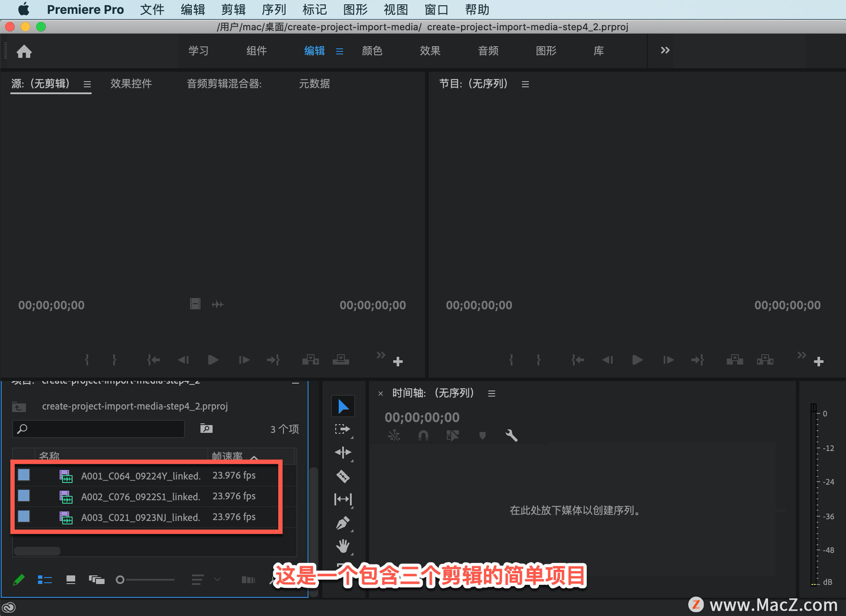
Task: Click the project search field
Action: [x=99, y=429]
